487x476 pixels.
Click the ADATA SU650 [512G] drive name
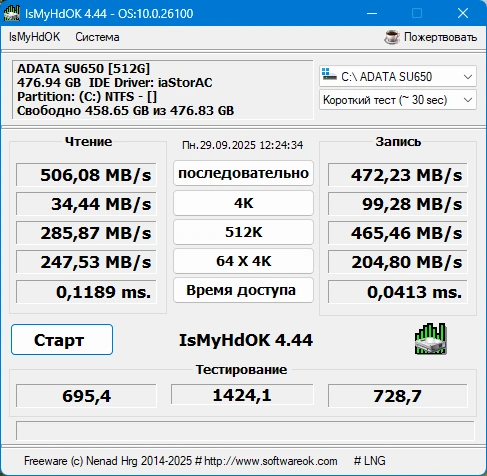pos(83,68)
